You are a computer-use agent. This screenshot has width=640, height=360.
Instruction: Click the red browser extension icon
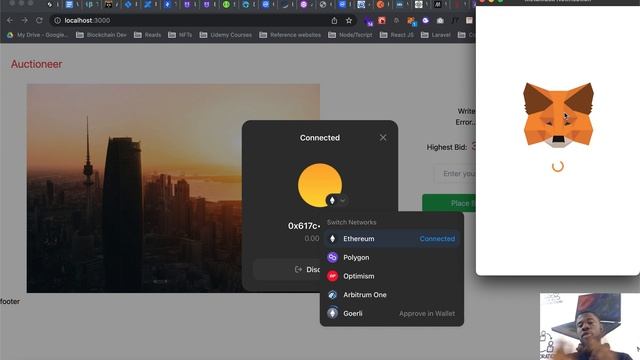tap(382, 20)
